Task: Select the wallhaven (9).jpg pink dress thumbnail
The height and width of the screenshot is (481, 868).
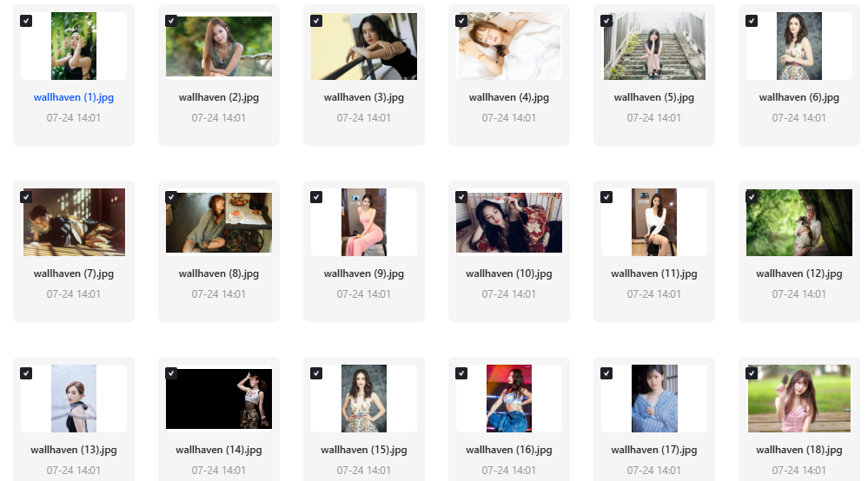Action: [364, 222]
